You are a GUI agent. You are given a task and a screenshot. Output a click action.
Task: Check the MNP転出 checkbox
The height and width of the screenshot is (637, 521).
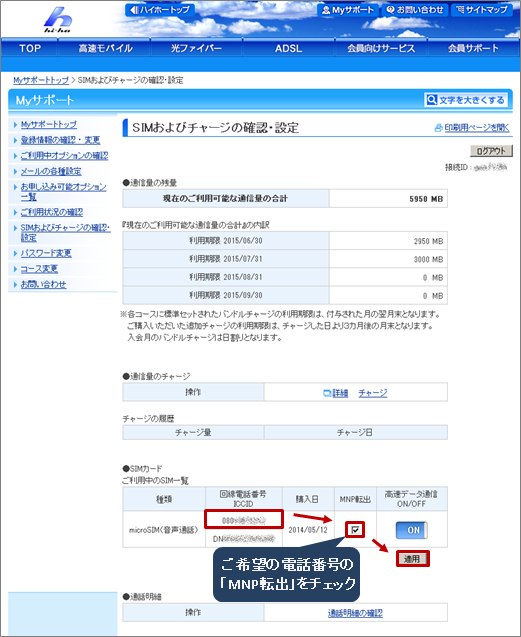click(355, 530)
